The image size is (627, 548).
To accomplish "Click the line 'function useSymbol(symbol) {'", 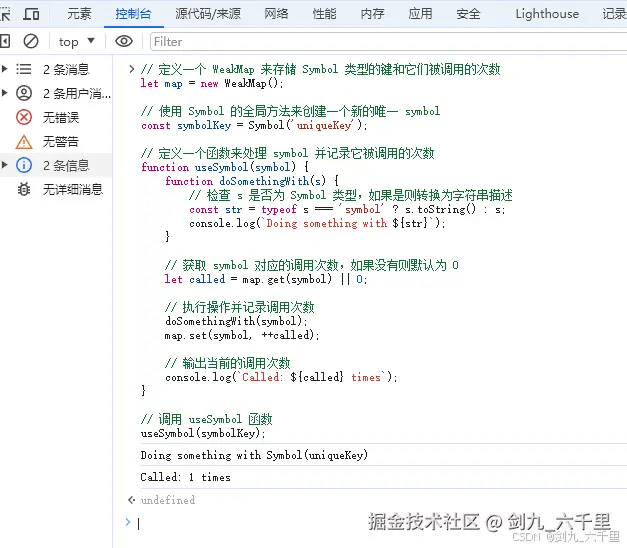I will click(225, 167).
